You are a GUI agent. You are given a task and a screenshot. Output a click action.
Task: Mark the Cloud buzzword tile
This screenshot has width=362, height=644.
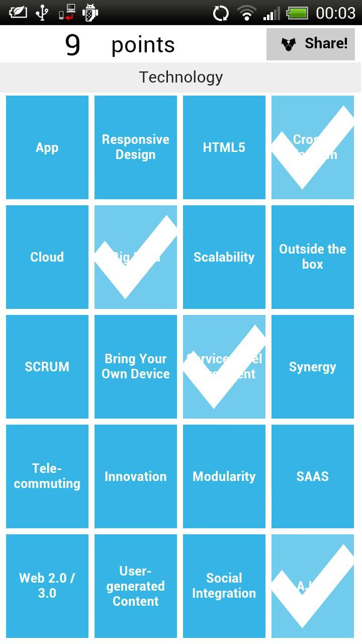(47, 257)
